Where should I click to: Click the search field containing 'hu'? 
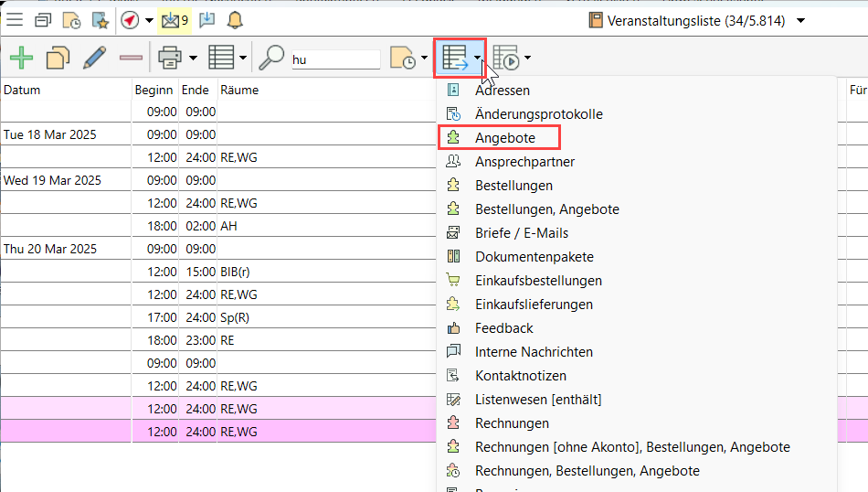334,59
